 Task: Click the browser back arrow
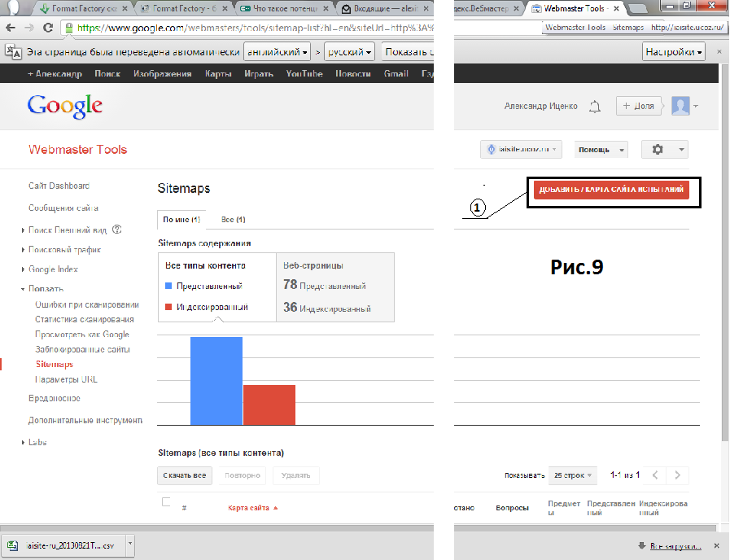click(x=10, y=27)
